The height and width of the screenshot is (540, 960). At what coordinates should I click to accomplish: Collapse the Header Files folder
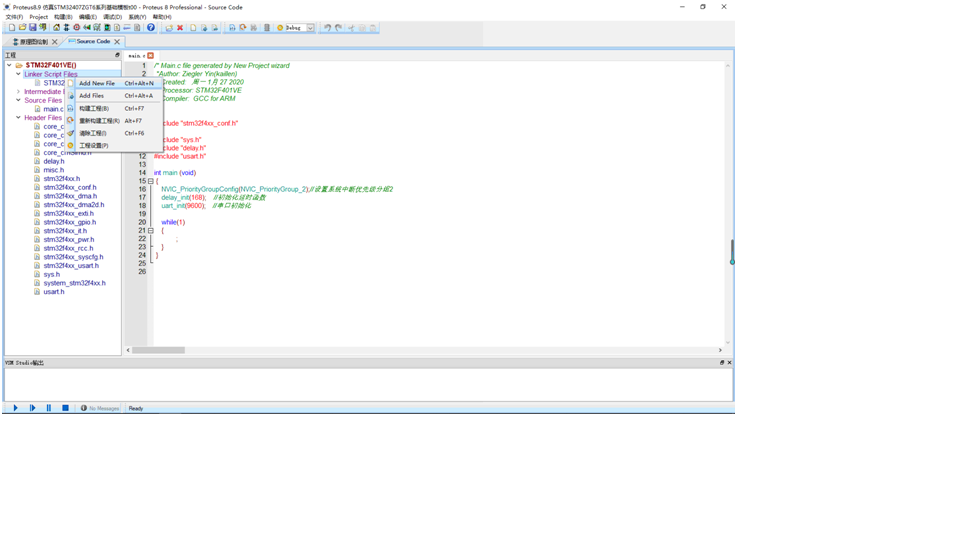coord(18,118)
